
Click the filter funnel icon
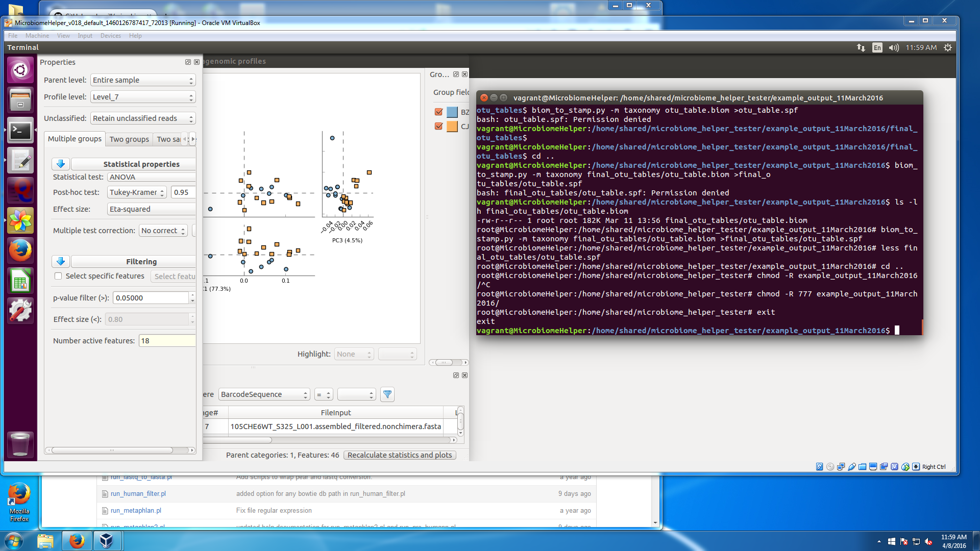(387, 394)
